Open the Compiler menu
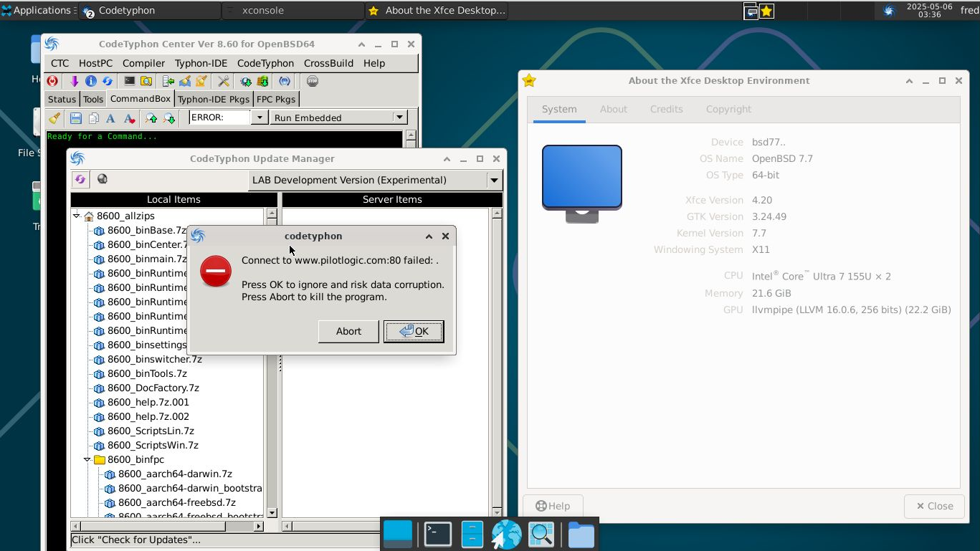This screenshot has width=980, height=551. pyautogui.click(x=143, y=63)
